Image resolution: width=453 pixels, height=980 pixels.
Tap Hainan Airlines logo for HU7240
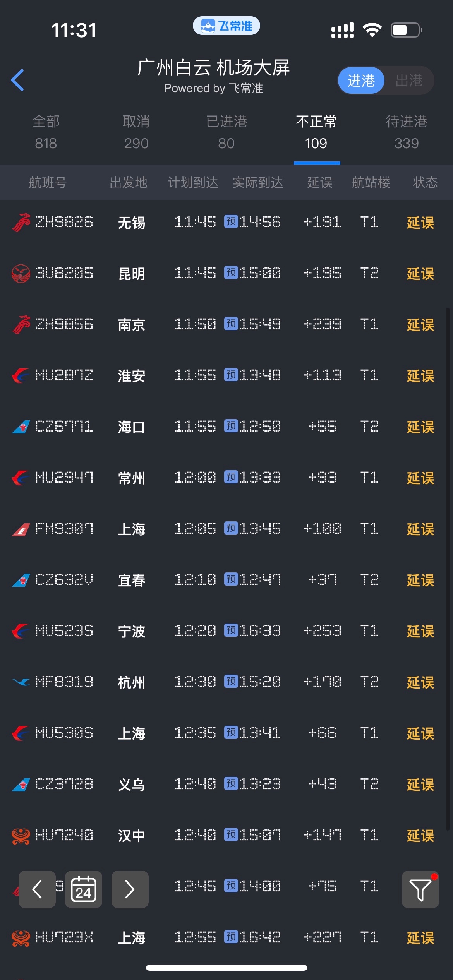tap(21, 836)
